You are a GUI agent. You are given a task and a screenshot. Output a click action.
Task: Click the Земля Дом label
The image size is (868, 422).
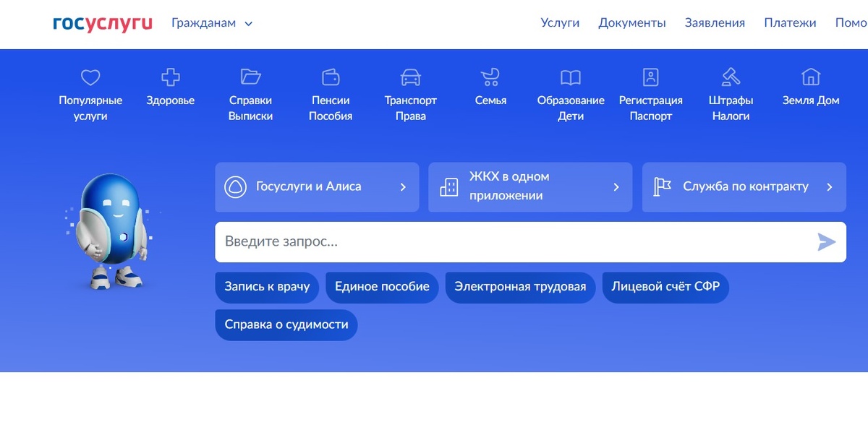[x=811, y=101]
